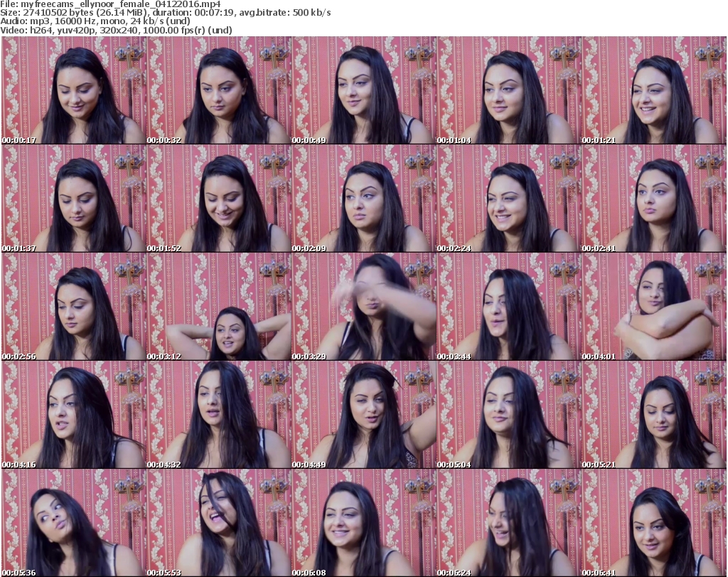The width and height of the screenshot is (728, 577).
Task: Click the thumbnail labeled 00:05:04
Action: 508,415
